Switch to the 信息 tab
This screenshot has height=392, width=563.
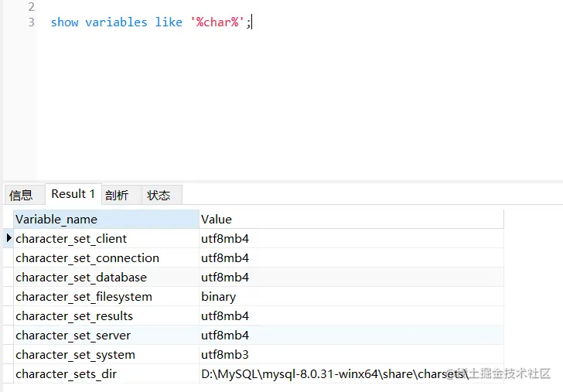[21, 195]
